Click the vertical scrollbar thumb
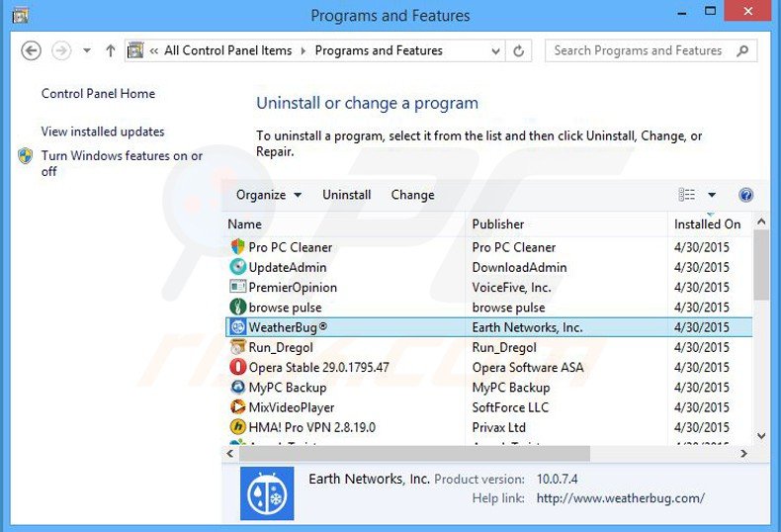Screen dimensions: 781x532 [x=761, y=265]
